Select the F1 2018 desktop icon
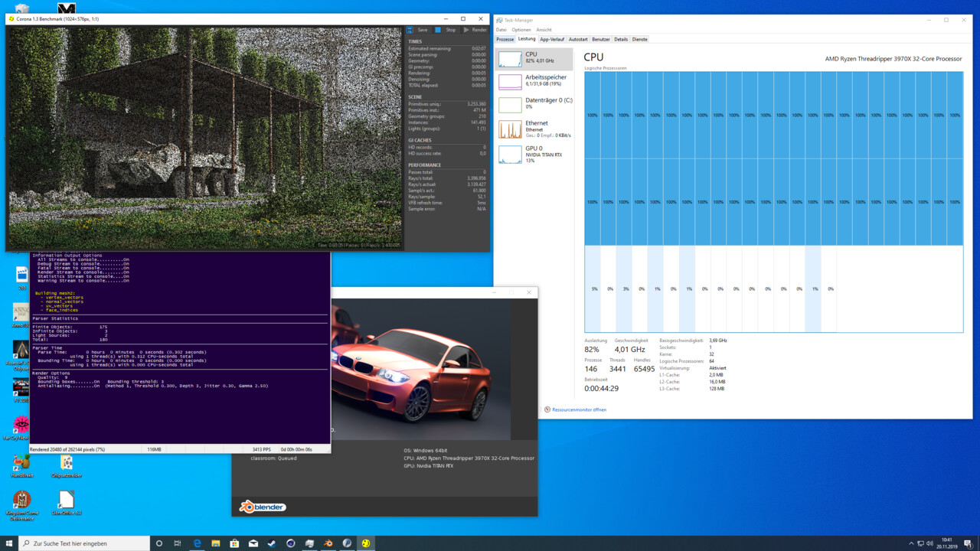This screenshot has width=980, height=551. [x=21, y=390]
